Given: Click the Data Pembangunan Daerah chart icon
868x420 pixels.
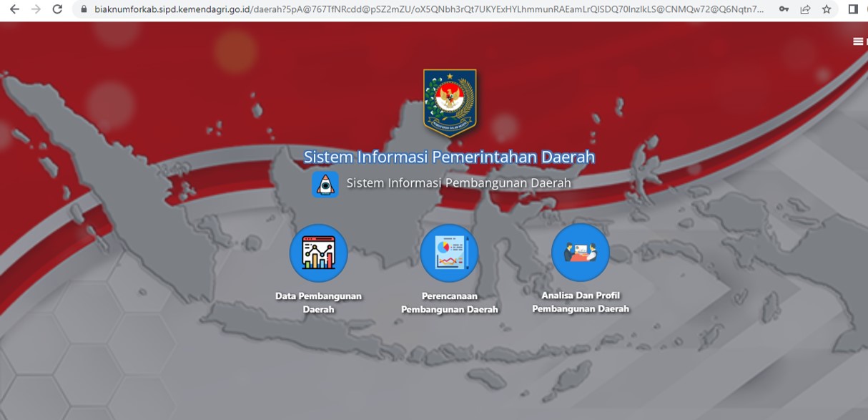Looking at the screenshot, I should pyautogui.click(x=318, y=253).
